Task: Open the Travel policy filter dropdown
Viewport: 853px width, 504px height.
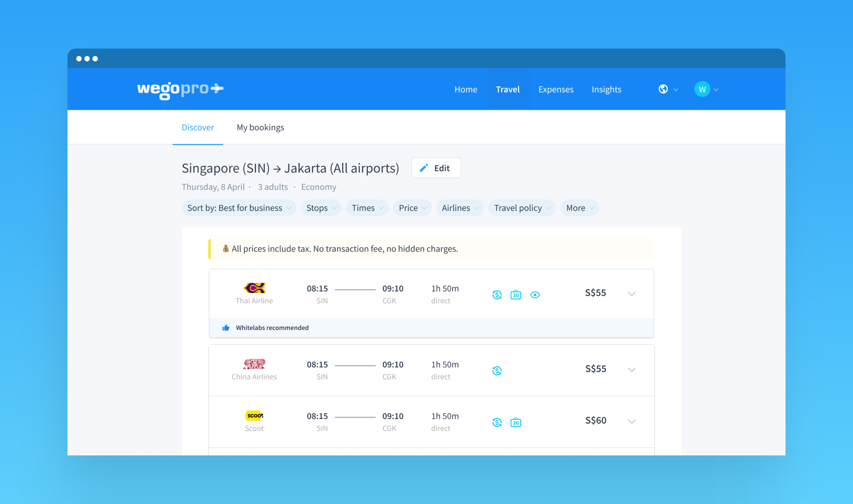Action: 521,208
